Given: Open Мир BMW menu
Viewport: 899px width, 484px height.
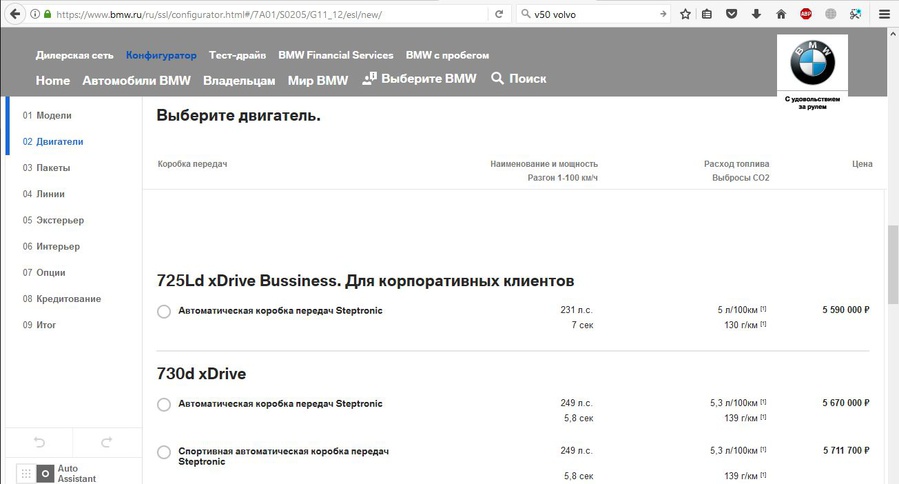Looking at the screenshot, I should (318, 80).
